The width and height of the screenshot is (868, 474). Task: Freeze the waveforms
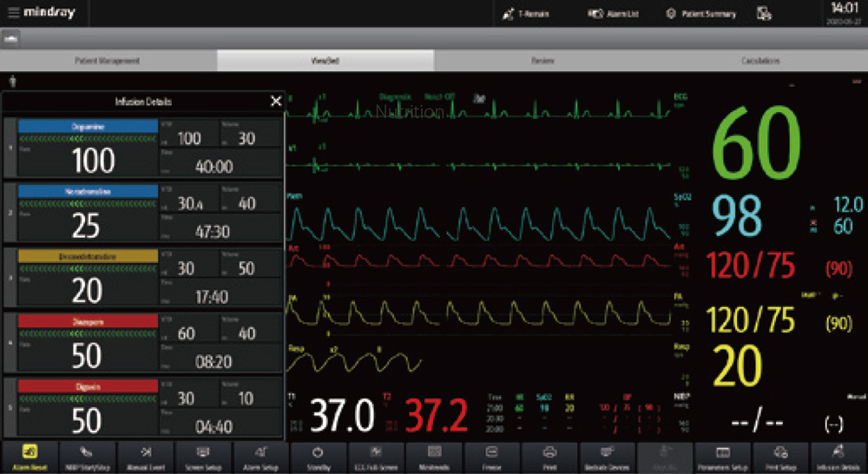[491, 456]
